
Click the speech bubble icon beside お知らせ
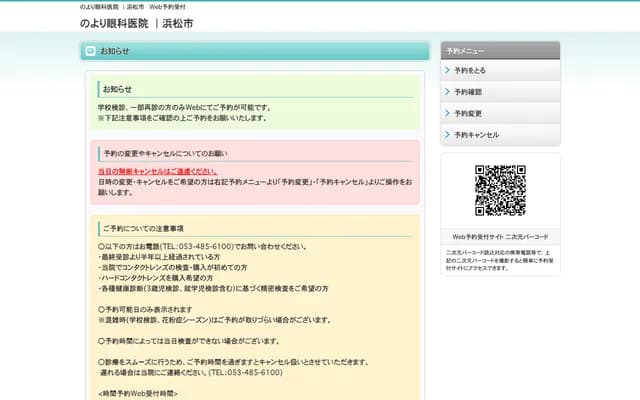[90, 51]
